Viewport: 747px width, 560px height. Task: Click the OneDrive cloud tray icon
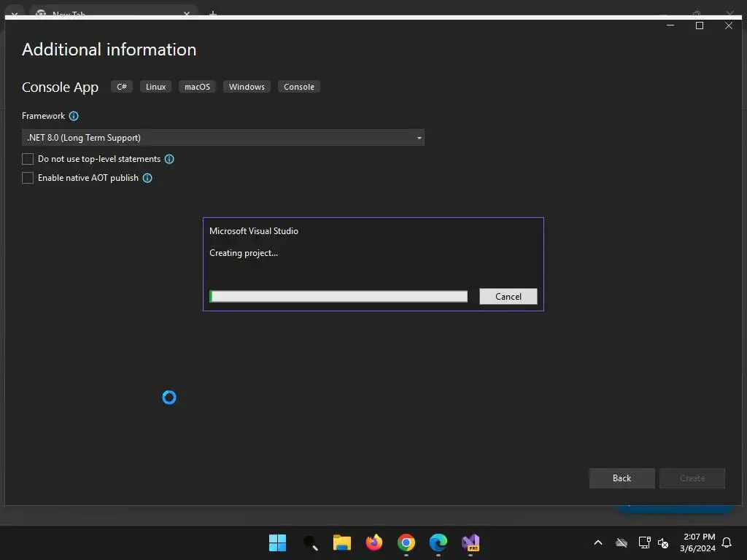coord(622,542)
